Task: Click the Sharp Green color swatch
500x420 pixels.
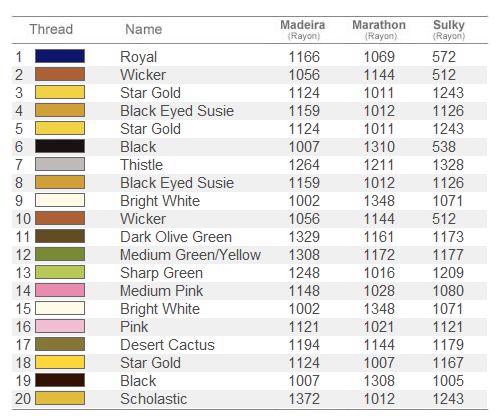Action: 60,272
